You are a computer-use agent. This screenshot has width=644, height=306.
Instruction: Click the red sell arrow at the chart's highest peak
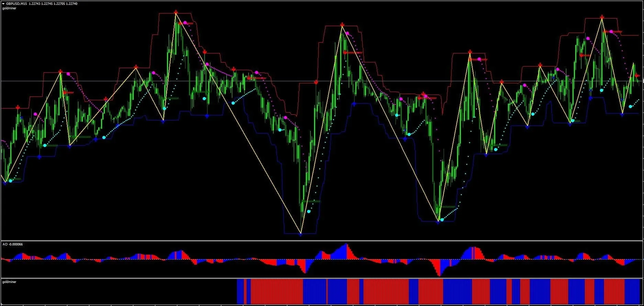176,13
